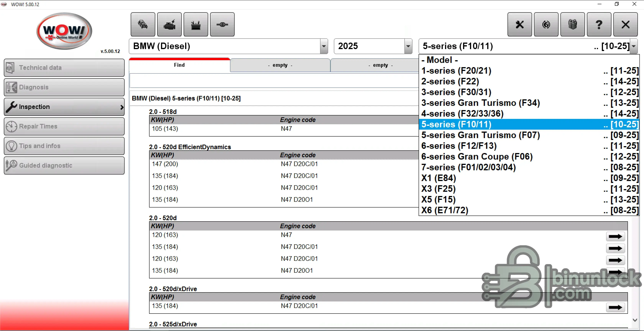Click arrow for 120 (163) N47 D20C/01 under 2.0 - 520d
This screenshot has height=331, width=644.
(615, 260)
